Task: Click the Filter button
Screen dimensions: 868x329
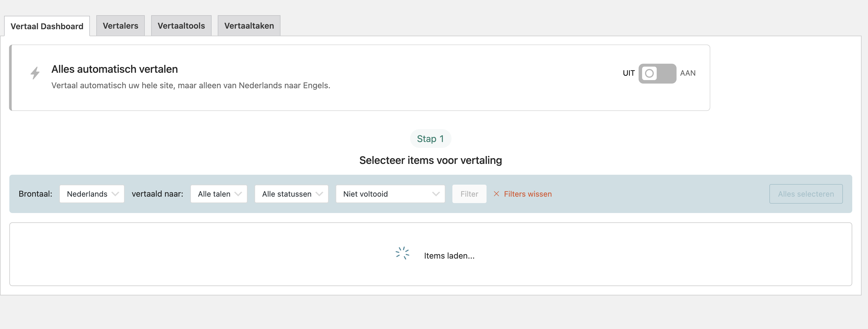Action: (469, 194)
